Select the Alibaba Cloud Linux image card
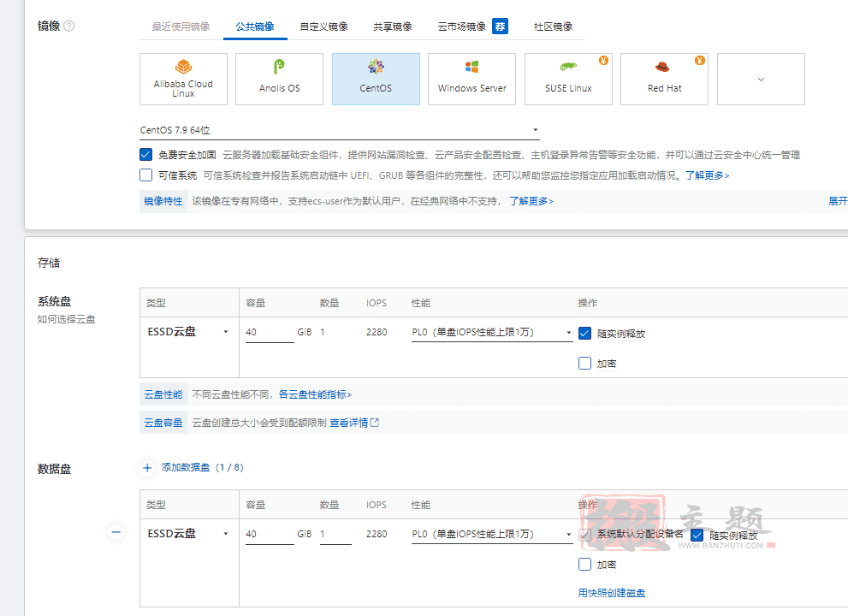Viewport: 848px width, 616px height. tap(183, 79)
